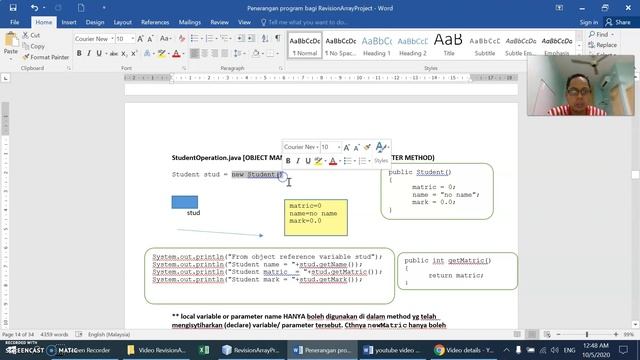Decrease paragraph indent

241,38
